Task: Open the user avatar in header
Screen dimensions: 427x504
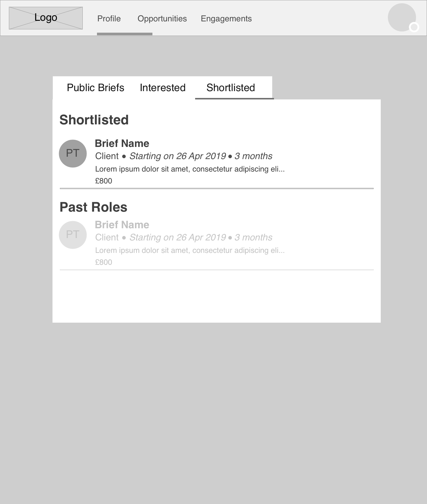Action: click(x=402, y=17)
